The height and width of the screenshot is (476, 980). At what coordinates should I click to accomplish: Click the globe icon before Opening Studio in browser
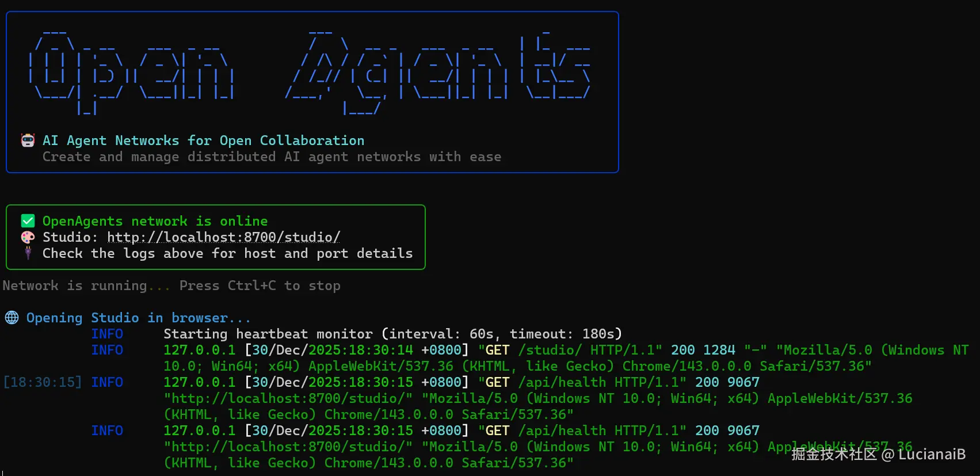[12, 318]
